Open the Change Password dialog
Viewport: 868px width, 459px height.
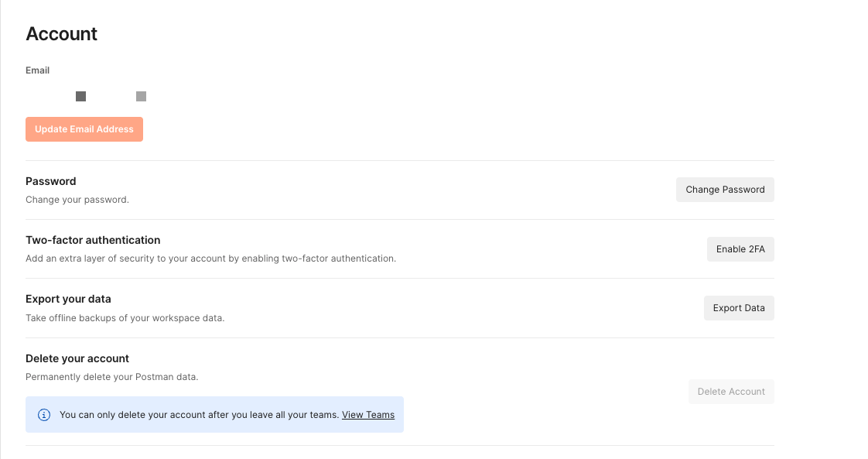tap(725, 190)
